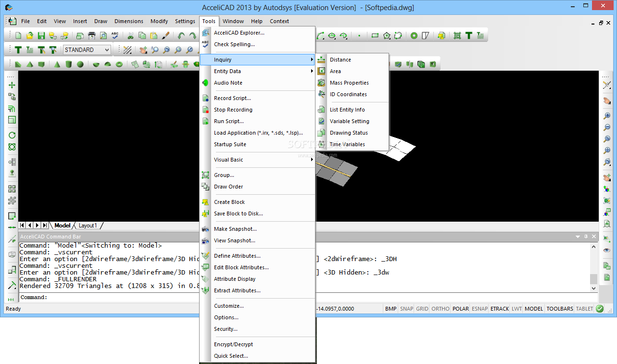
Task: Click the green Redo arrow
Action: coord(192,36)
